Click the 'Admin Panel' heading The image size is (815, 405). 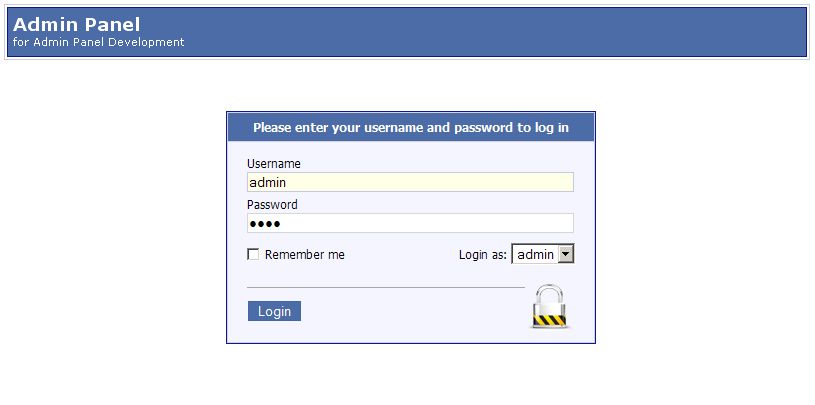[x=77, y=24]
